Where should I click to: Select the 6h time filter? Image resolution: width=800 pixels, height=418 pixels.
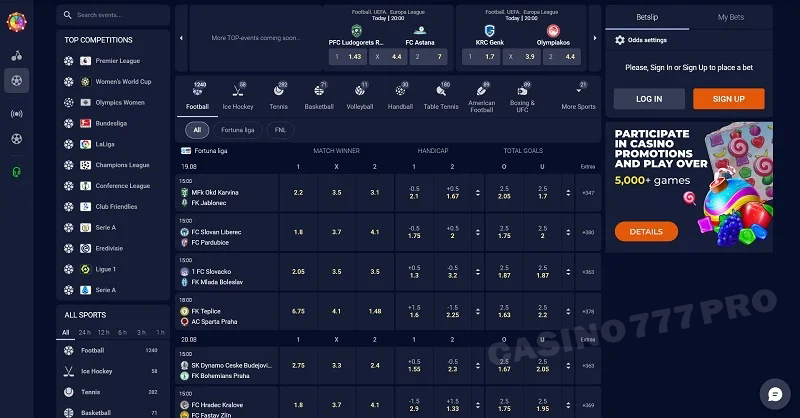point(122,332)
